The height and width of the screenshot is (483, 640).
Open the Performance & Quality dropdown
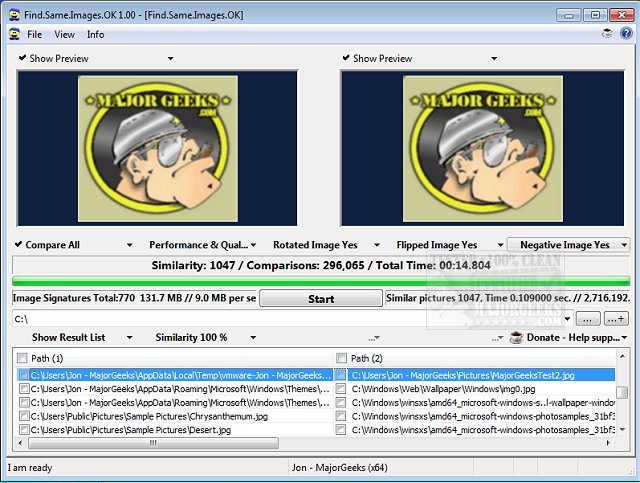[202, 245]
